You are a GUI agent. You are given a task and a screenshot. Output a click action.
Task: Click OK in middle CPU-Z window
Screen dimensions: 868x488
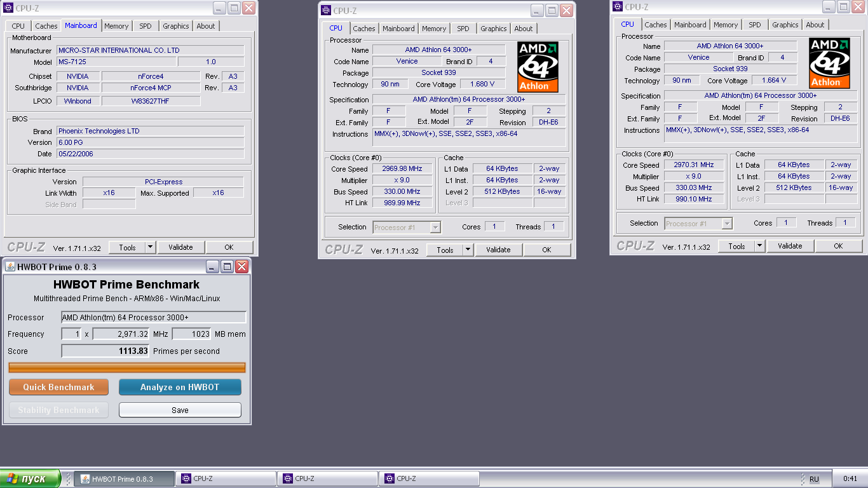(546, 250)
